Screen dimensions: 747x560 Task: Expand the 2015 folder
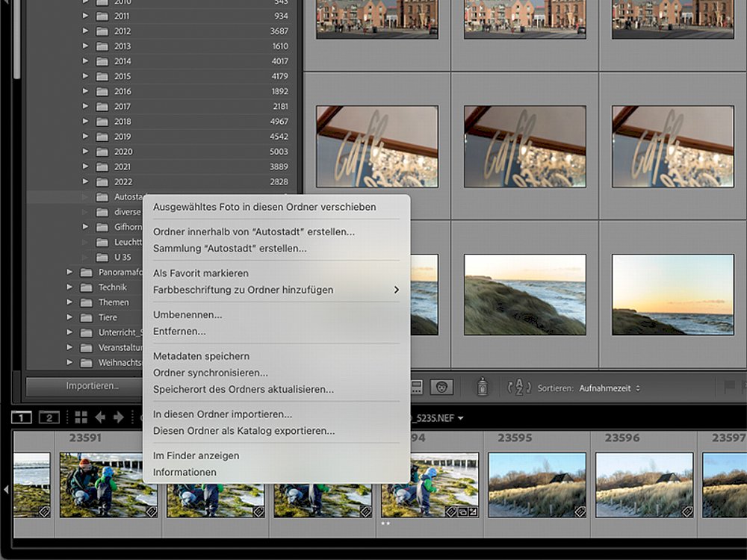click(x=85, y=76)
